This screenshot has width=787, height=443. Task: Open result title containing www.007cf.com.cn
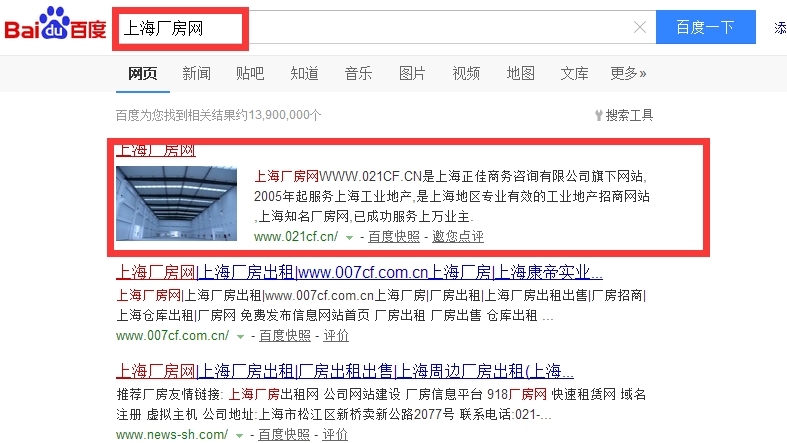(x=359, y=272)
